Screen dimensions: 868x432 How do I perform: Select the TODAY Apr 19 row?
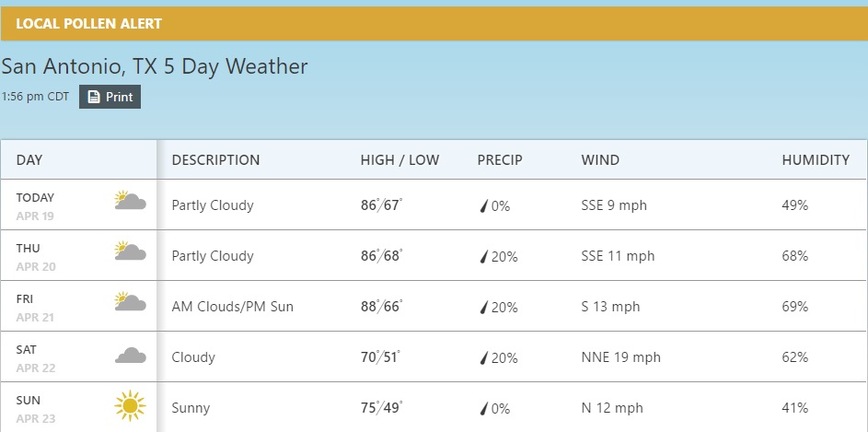click(x=35, y=205)
